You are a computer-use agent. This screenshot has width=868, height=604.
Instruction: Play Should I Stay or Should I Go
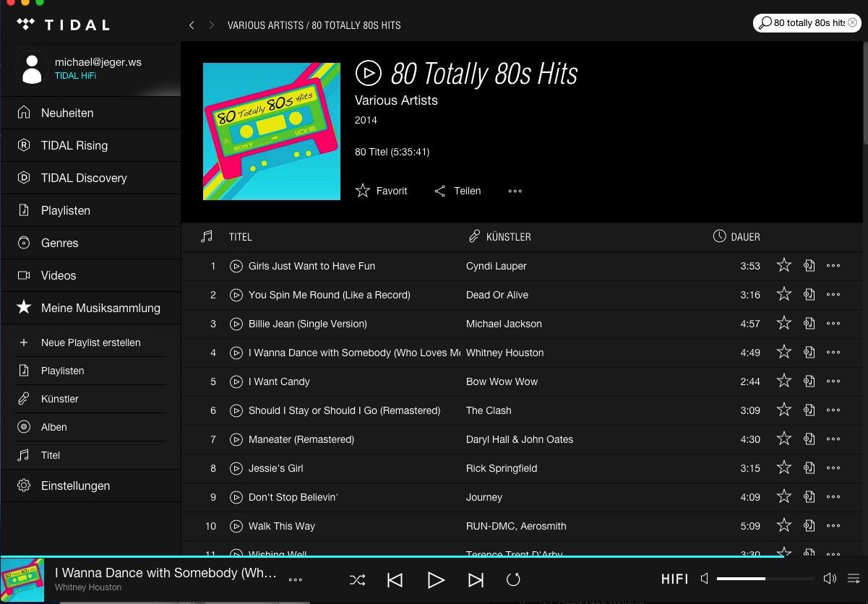236,410
